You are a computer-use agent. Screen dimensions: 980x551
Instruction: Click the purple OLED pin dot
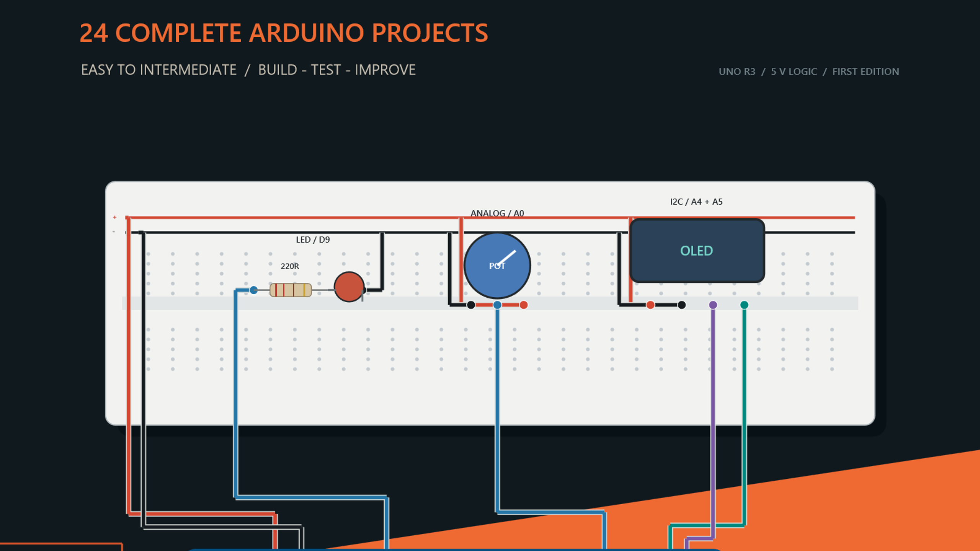pos(713,305)
